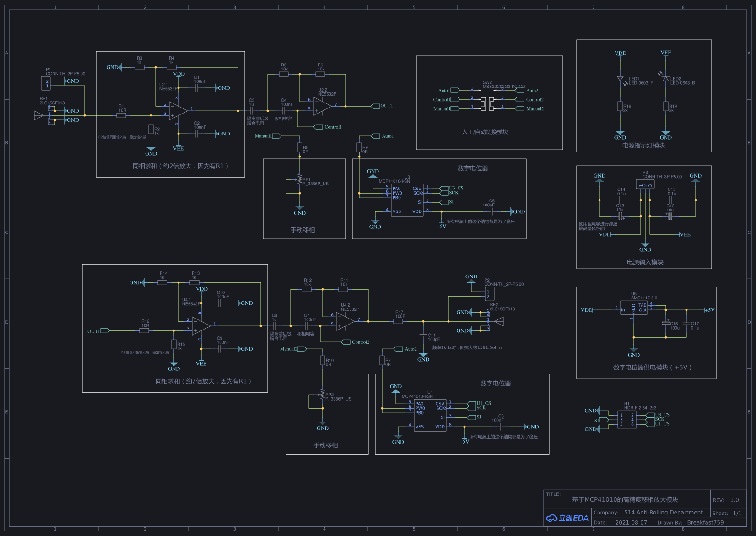
Task: Click the U2.1 NE5532P op-amp symbol
Action: [178, 111]
